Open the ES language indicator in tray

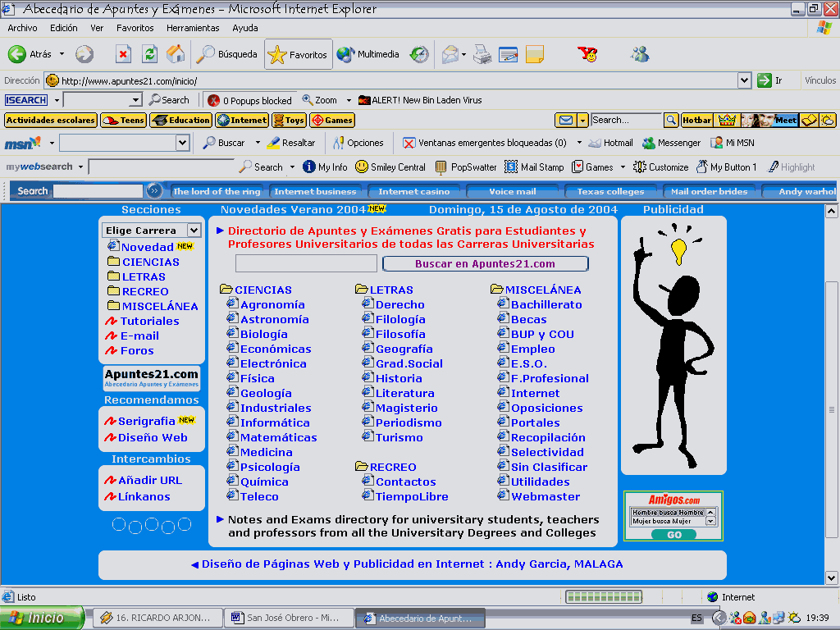coord(696,619)
